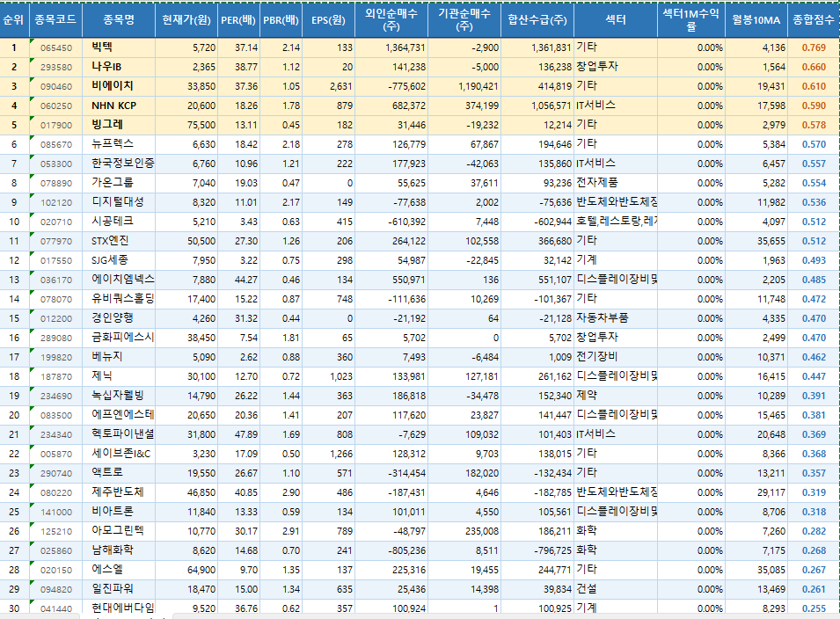Click the 순위 column header
The image size is (840, 619).
(14, 20)
